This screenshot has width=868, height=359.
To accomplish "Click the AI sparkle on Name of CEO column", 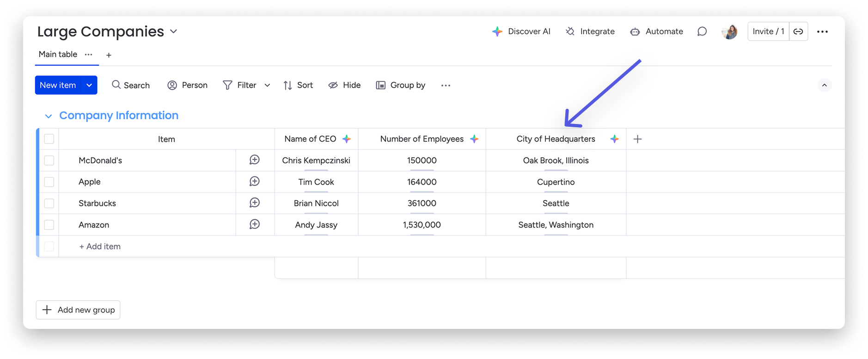I will click(347, 139).
